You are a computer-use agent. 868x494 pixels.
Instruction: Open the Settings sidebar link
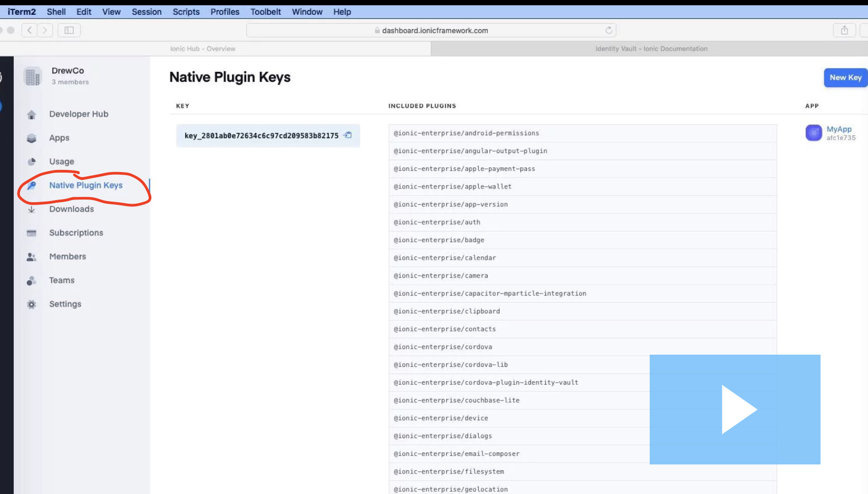pyautogui.click(x=65, y=304)
